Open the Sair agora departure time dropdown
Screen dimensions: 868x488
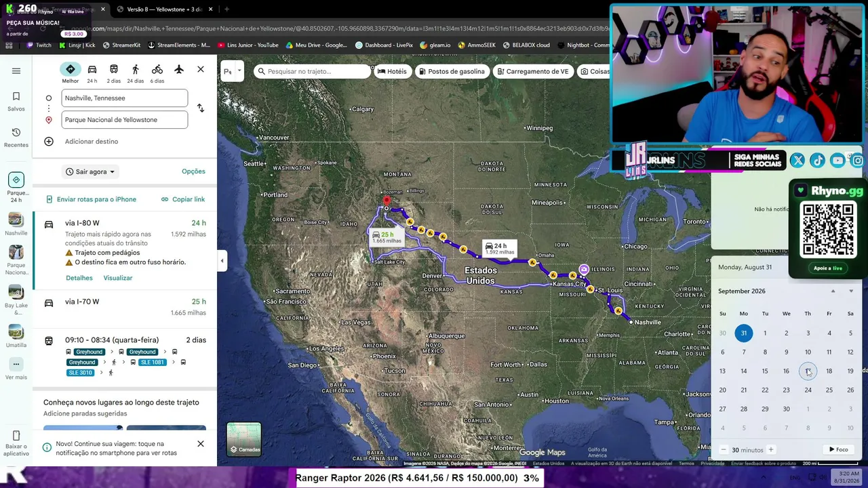[91, 171]
